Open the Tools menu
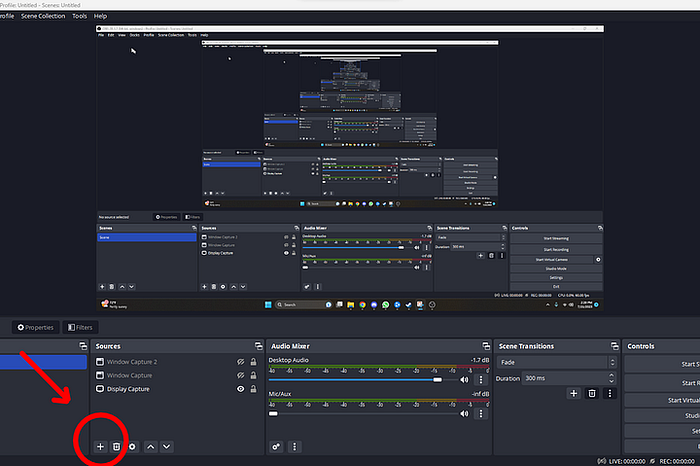This screenshot has width=700, height=466. [x=79, y=16]
